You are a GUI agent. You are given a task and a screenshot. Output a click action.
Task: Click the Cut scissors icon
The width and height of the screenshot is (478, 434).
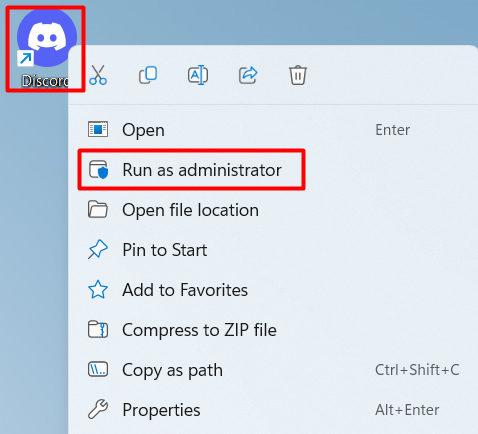click(98, 75)
